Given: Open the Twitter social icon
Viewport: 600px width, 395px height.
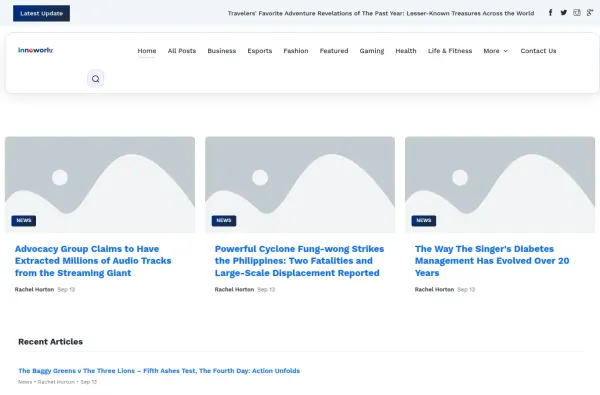Looking at the screenshot, I should pyautogui.click(x=564, y=13).
